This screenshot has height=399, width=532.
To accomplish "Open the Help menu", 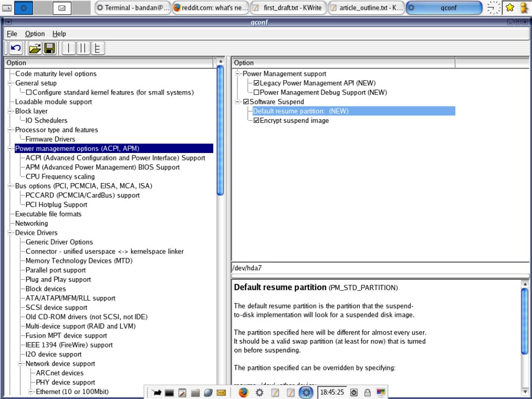I will point(59,34).
